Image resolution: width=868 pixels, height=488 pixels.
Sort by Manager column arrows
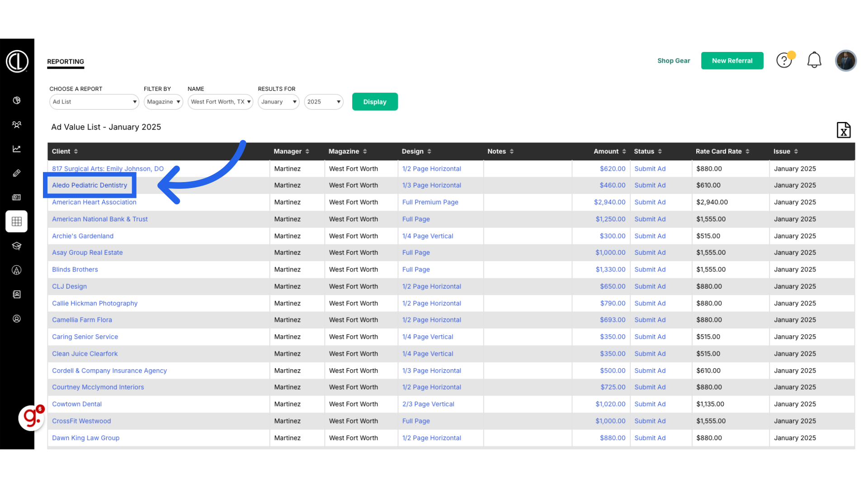[307, 151]
